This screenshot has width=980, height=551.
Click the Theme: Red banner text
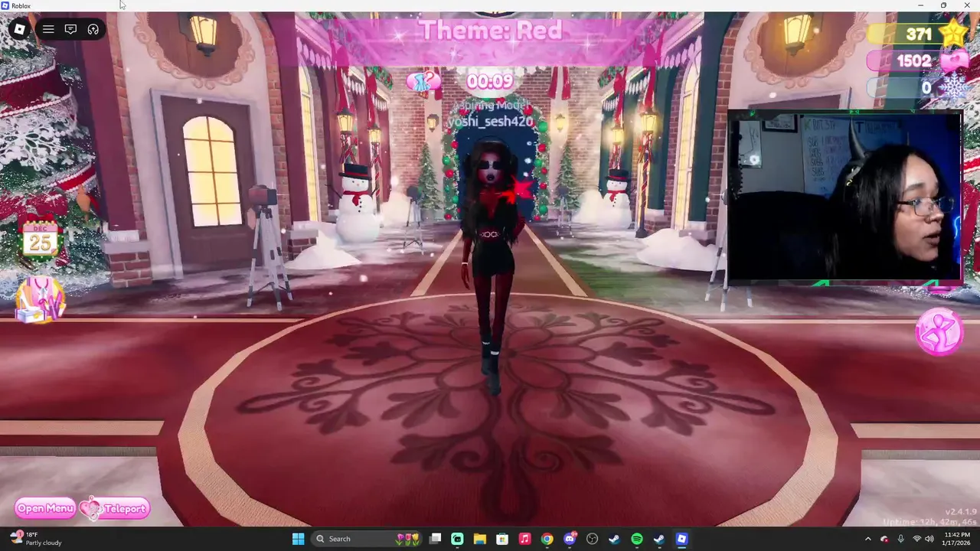pyautogui.click(x=490, y=31)
